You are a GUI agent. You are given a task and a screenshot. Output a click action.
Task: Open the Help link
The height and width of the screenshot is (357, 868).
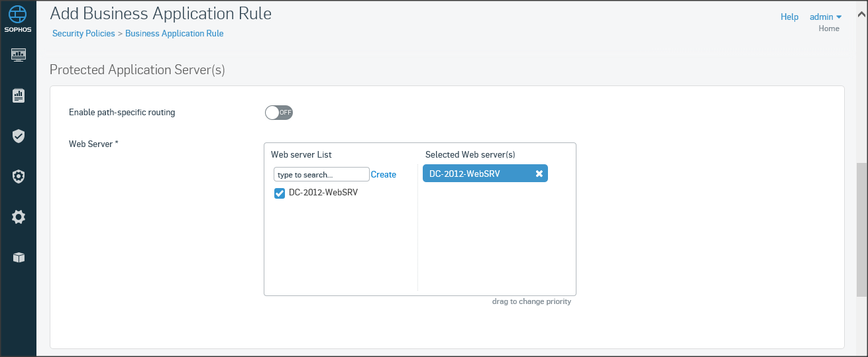(789, 17)
